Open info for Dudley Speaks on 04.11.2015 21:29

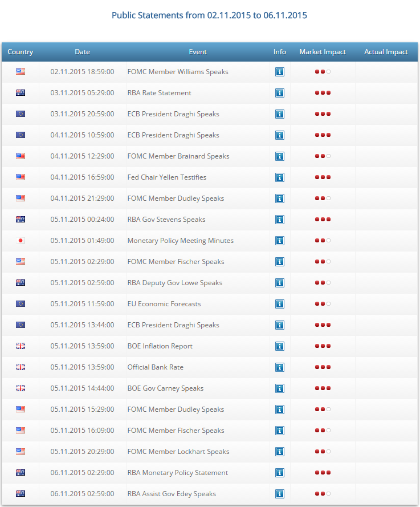point(280,198)
